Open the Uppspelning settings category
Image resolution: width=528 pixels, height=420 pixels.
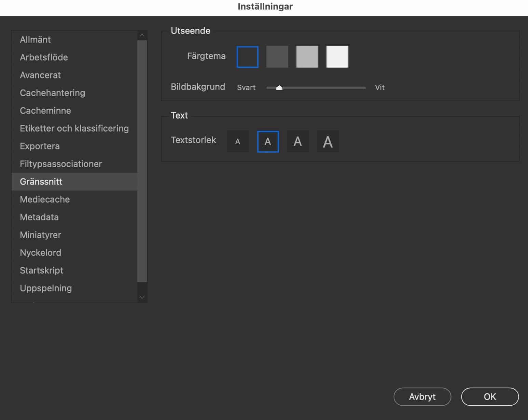pos(46,288)
